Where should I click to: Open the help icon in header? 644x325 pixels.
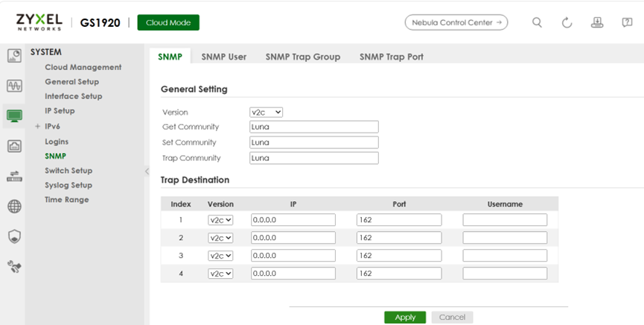627,22
